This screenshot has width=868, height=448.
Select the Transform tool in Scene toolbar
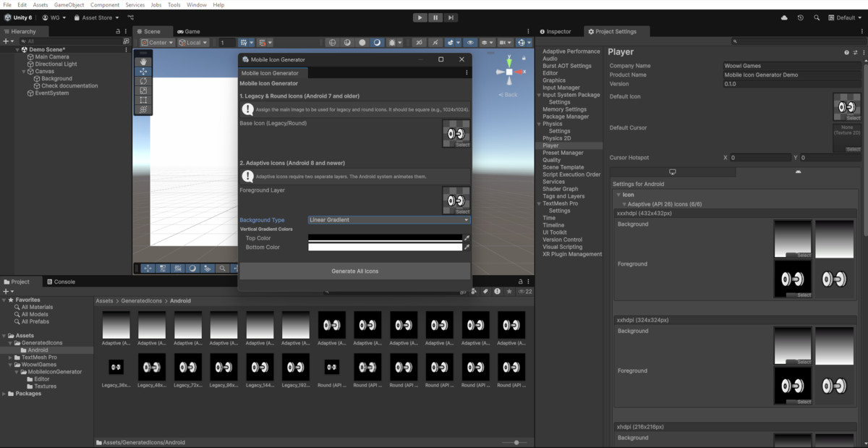coord(143,109)
